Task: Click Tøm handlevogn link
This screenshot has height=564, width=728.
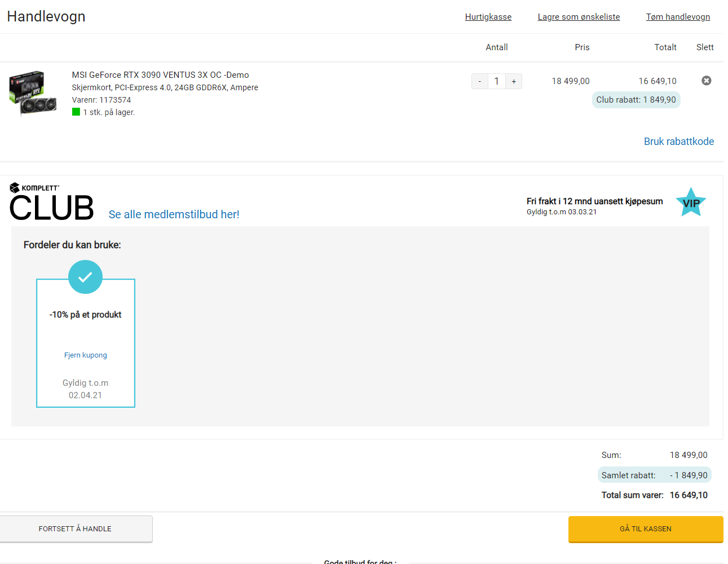Action: (678, 17)
